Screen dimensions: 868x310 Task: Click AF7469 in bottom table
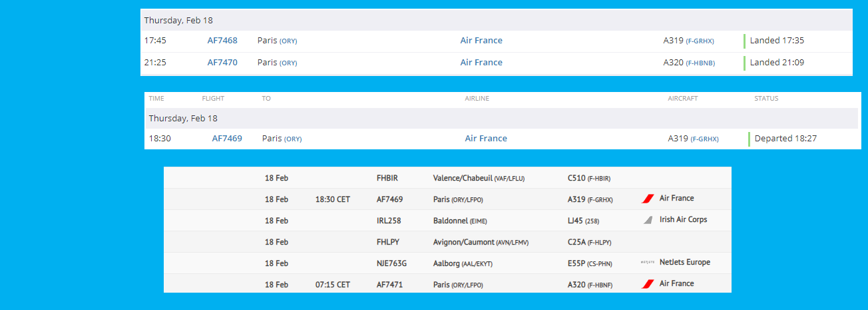click(389, 199)
